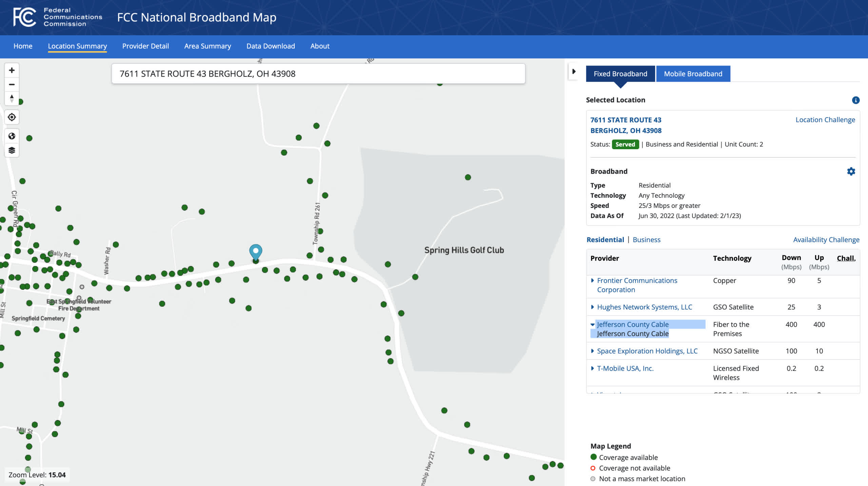Image resolution: width=868 pixels, height=486 pixels.
Task: Click East Springfield Volunteer Fire Department label
Action: click(x=79, y=305)
